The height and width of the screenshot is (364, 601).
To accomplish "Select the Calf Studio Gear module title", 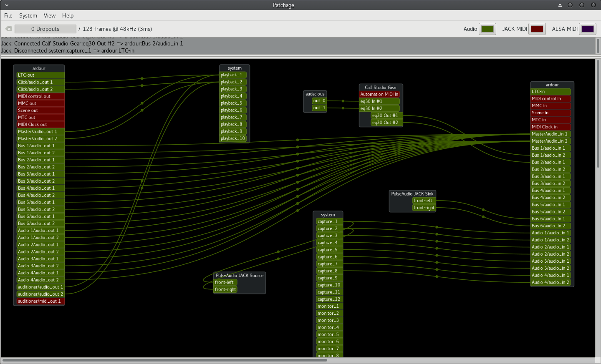I will pyautogui.click(x=381, y=87).
